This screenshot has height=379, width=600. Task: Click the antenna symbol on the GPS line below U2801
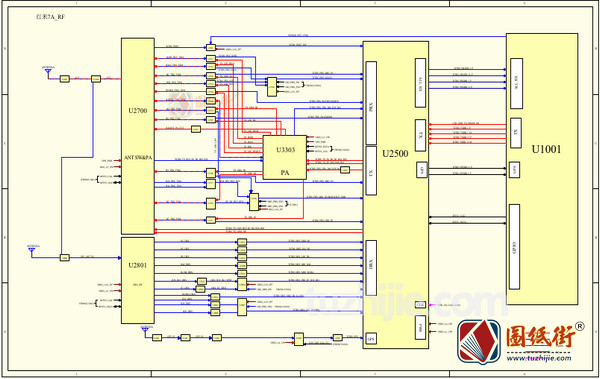[145, 331]
